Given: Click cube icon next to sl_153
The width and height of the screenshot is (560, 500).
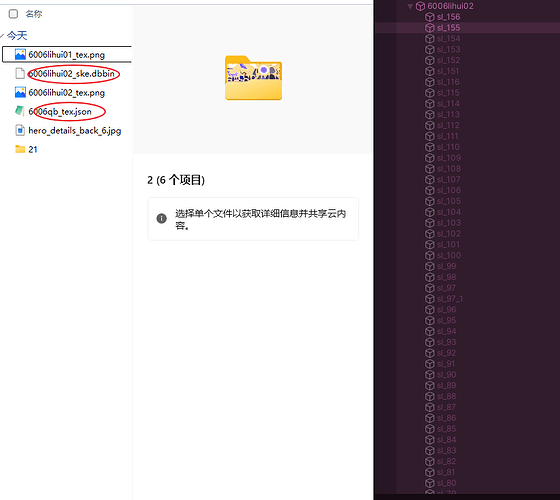Looking at the screenshot, I should (x=430, y=49).
